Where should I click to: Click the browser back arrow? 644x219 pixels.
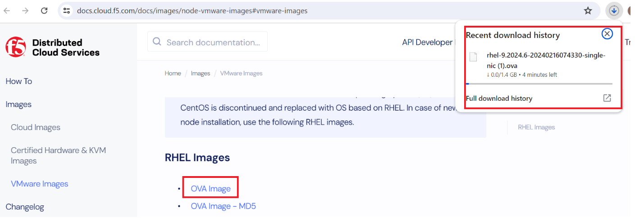coord(7,10)
